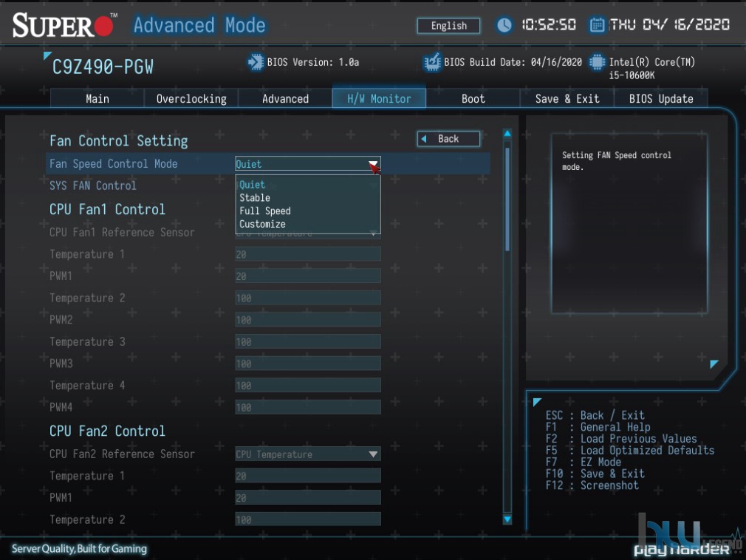Click the time display 10:52:50
This screenshot has width=746, height=560.
click(549, 24)
